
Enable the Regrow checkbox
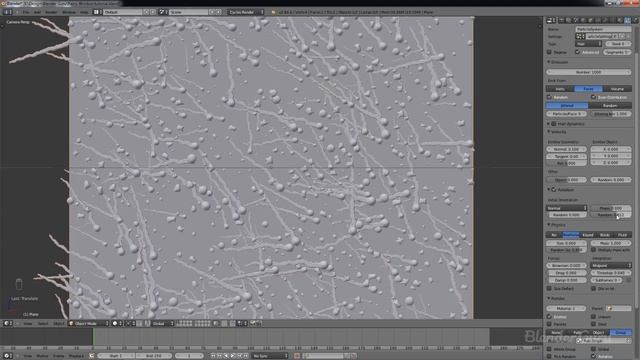click(549, 52)
